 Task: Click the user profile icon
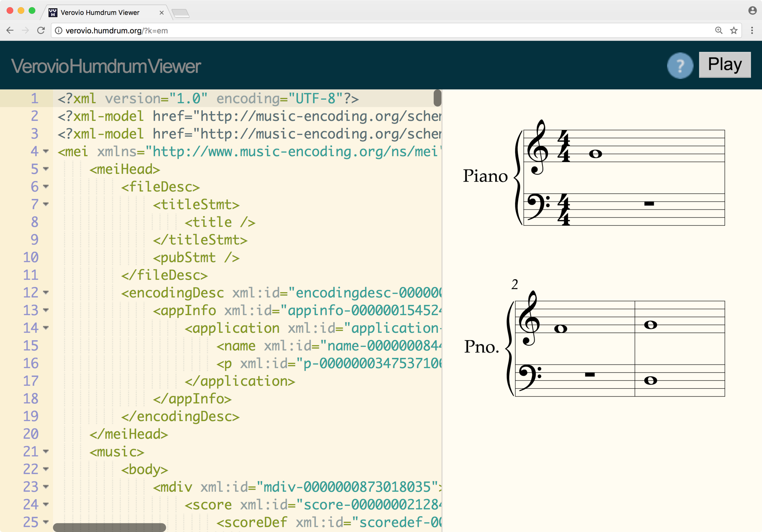pyautogui.click(x=752, y=11)
